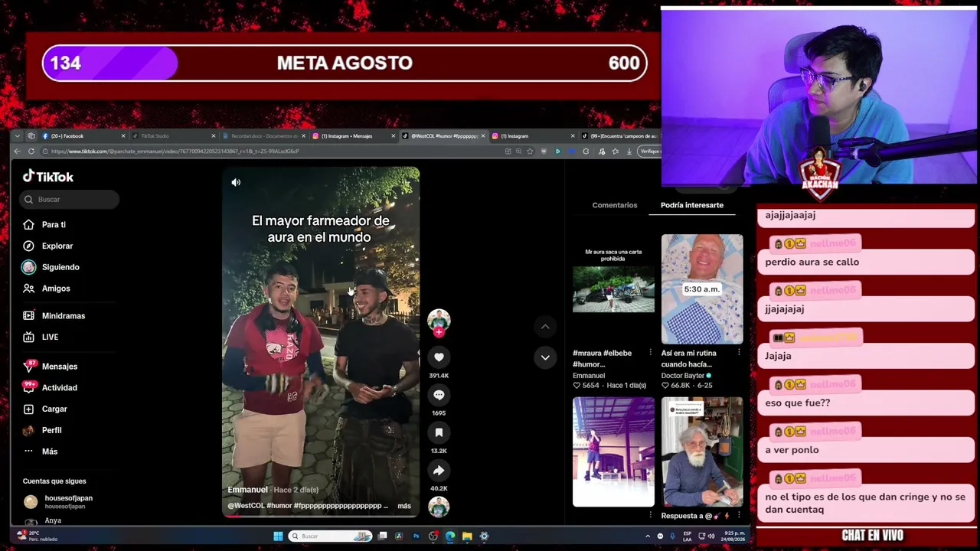Viewport: 980px width, 551px height.
Task: Open the comments bubble icon
Action: coord(439,395)
